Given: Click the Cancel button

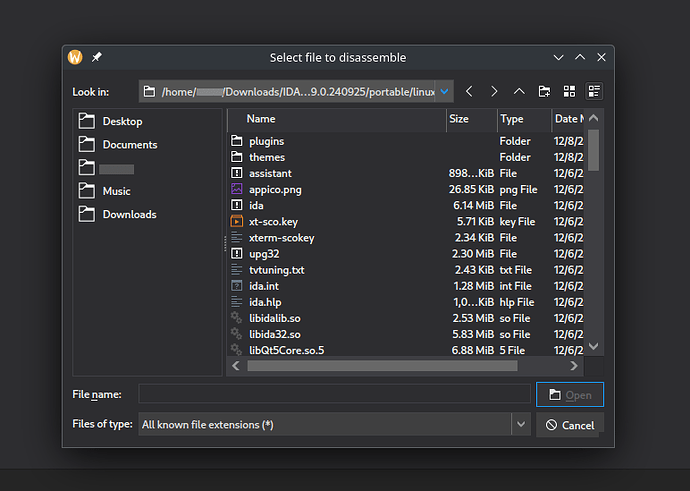Looking at the screenshot, I should [570, 425].
